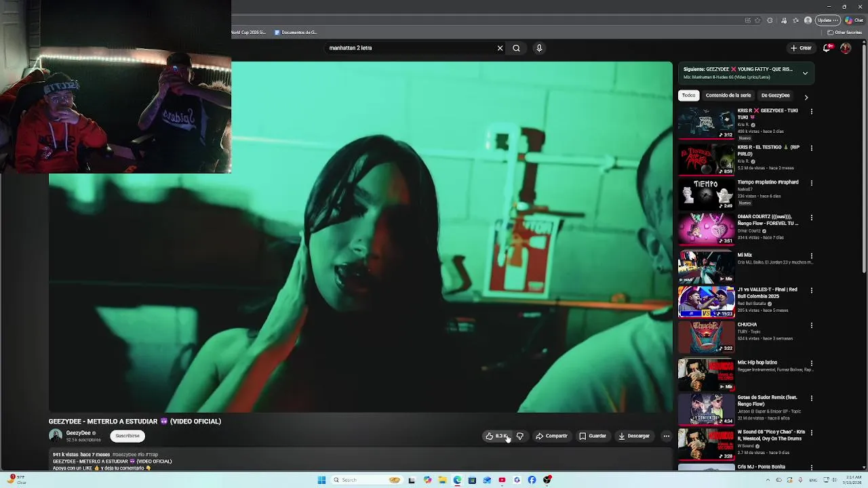Screen dimensions: 868x488
Task: Start voice search with the microphone icon
Action: [539, 48]
